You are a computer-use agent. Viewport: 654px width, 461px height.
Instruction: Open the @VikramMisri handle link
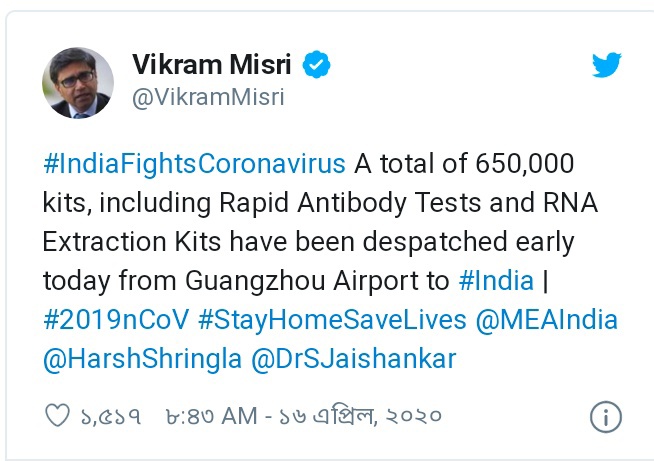click(x=208, y=97)
